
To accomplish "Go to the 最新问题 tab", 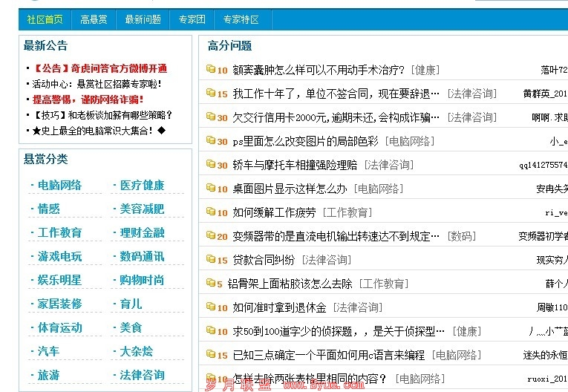I will [x=143, y=19].
